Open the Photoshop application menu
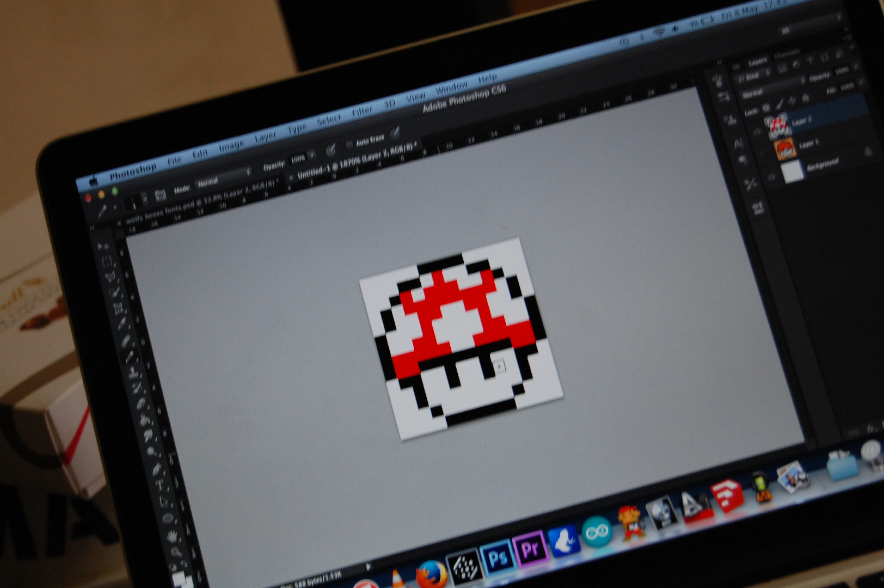884x588 pixels. 133,171
